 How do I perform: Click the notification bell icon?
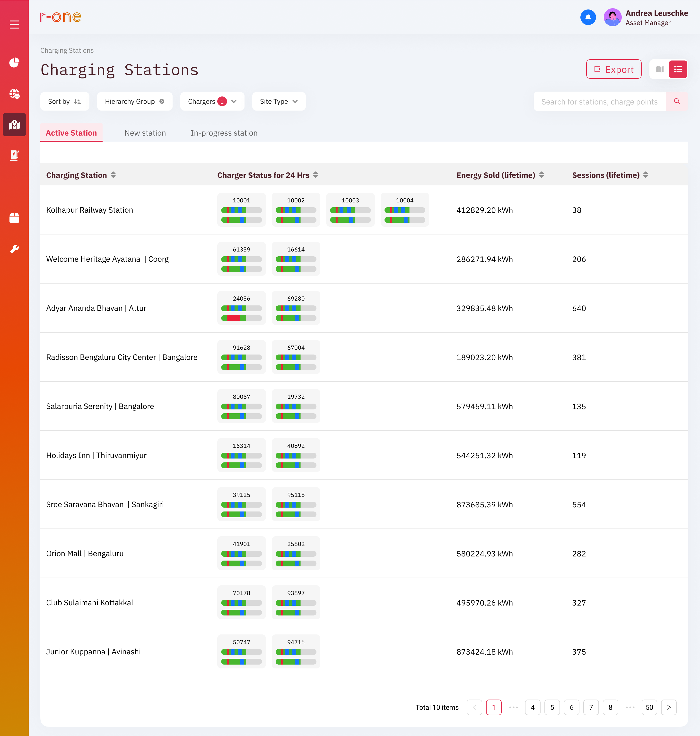point(588,17)
